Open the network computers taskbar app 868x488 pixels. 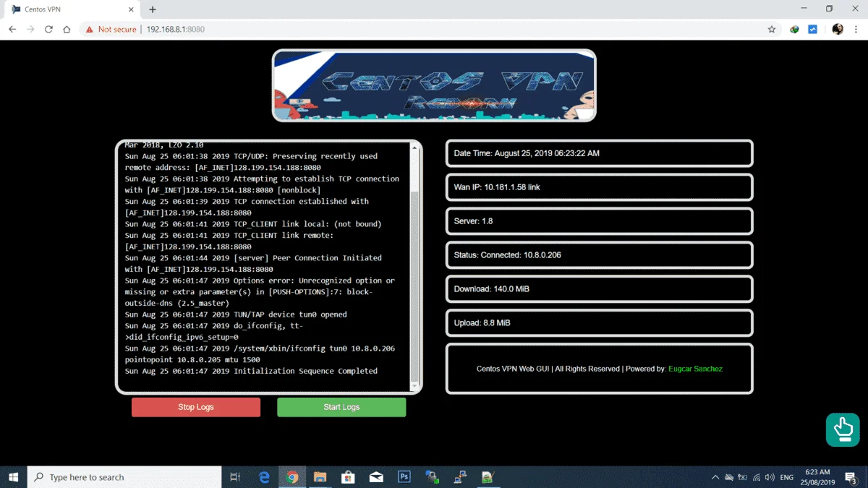pos(460,477)
